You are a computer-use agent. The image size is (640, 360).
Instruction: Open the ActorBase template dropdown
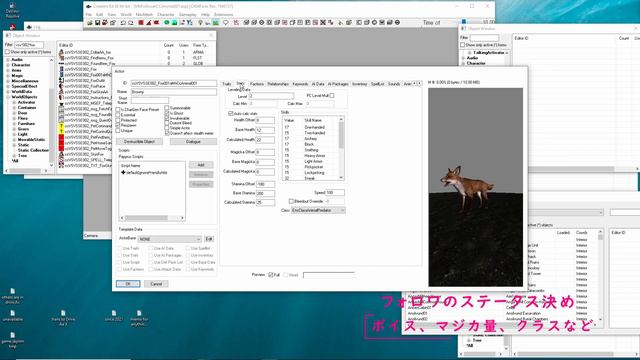(x=170, y=239)
